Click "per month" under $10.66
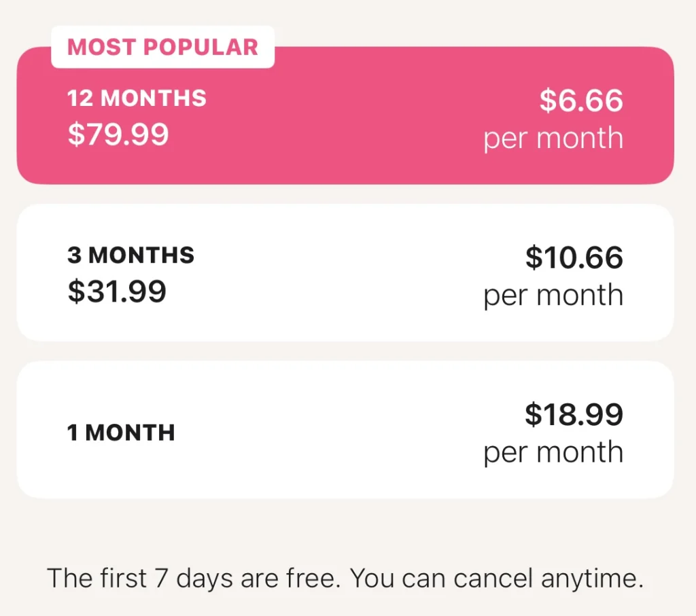The image size is (696, 616). click(553, 295)
